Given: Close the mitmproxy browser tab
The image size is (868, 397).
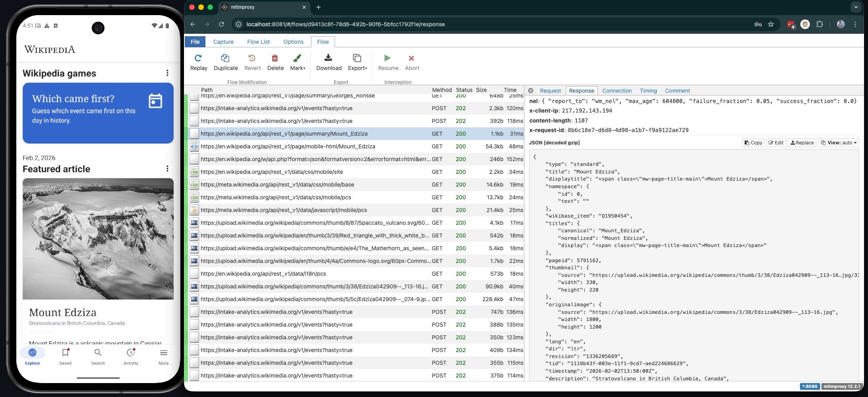Looking at the screenshot, I should 304,7.
